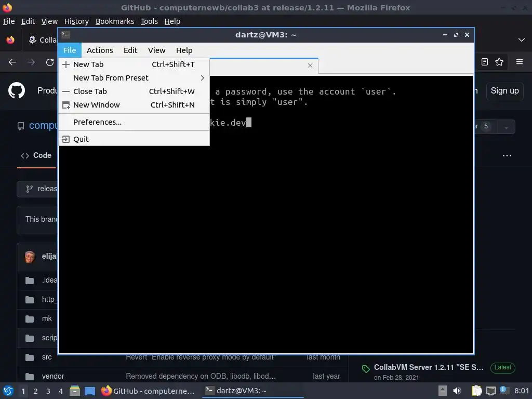The width and height of the screenshot is (532, 399).
Task: Open the terminal View menu
Action: (156, 50)
